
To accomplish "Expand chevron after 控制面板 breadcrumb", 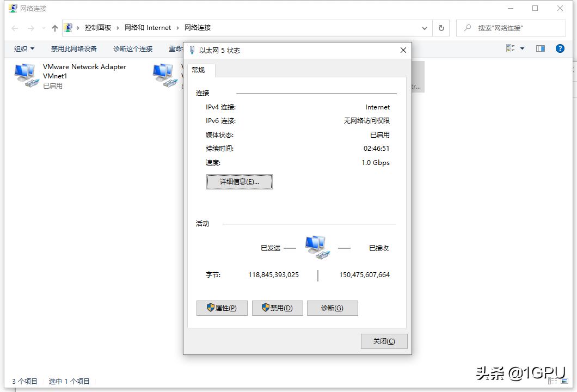I will click(x=118, y=28).
